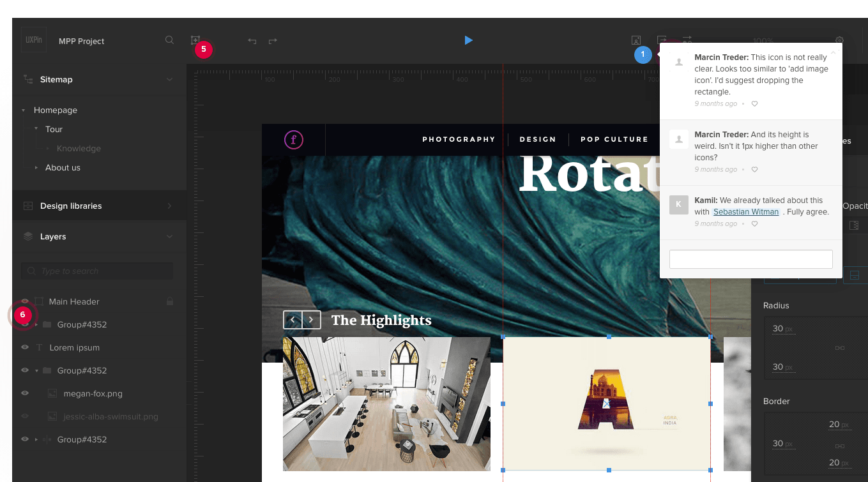
Task: Like Kamil's comment with the heart icon
Action: (x=754, y=224)
